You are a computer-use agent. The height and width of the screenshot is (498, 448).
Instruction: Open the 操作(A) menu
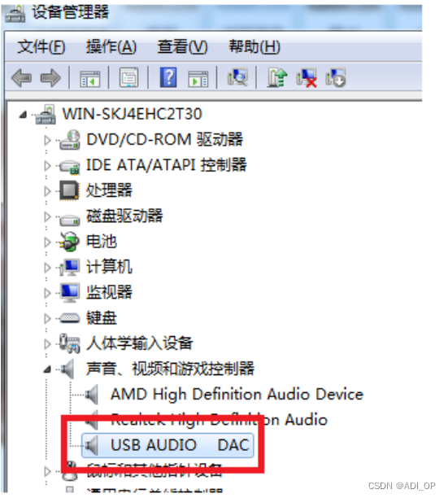(111, 46)
